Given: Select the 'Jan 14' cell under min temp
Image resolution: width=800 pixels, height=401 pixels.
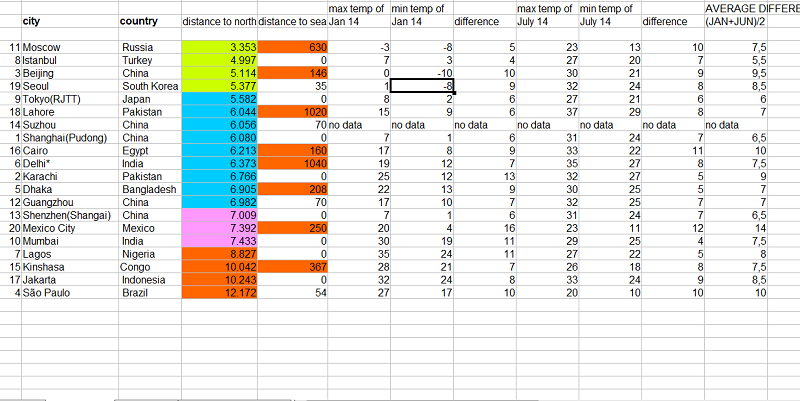Looking at the screenshot, I should click(x=421, y=21).
